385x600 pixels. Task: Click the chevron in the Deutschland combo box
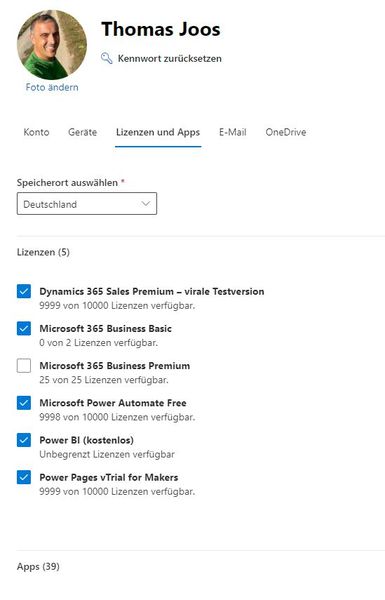tap(145, 204)
